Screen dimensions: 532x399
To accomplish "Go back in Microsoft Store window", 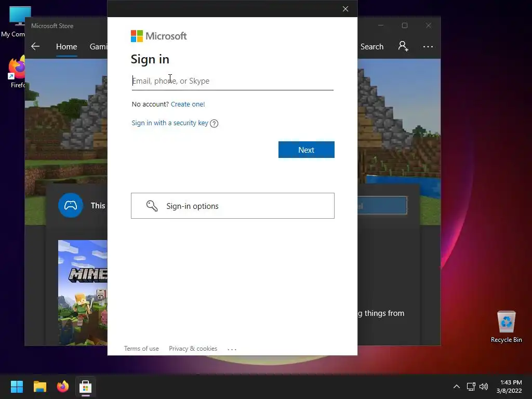I will click(x=35, y=46).
